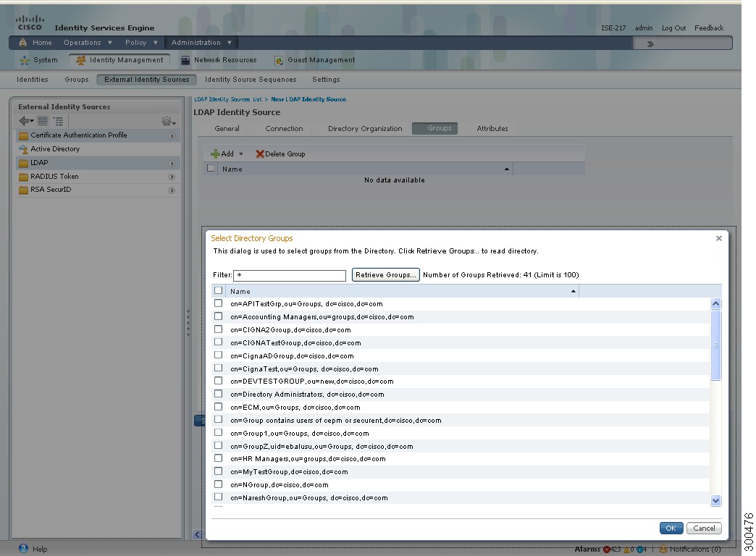Image resolution: width=756 pixels, height=556 pixels.
Task: Open the Attributes tab
Action: 492,129
